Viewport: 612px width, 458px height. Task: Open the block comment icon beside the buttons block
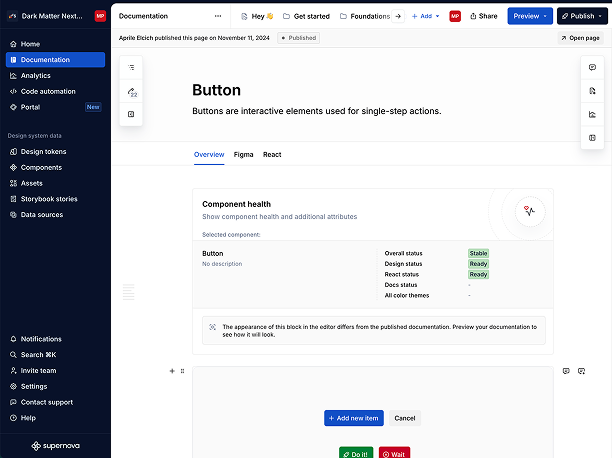566,371
